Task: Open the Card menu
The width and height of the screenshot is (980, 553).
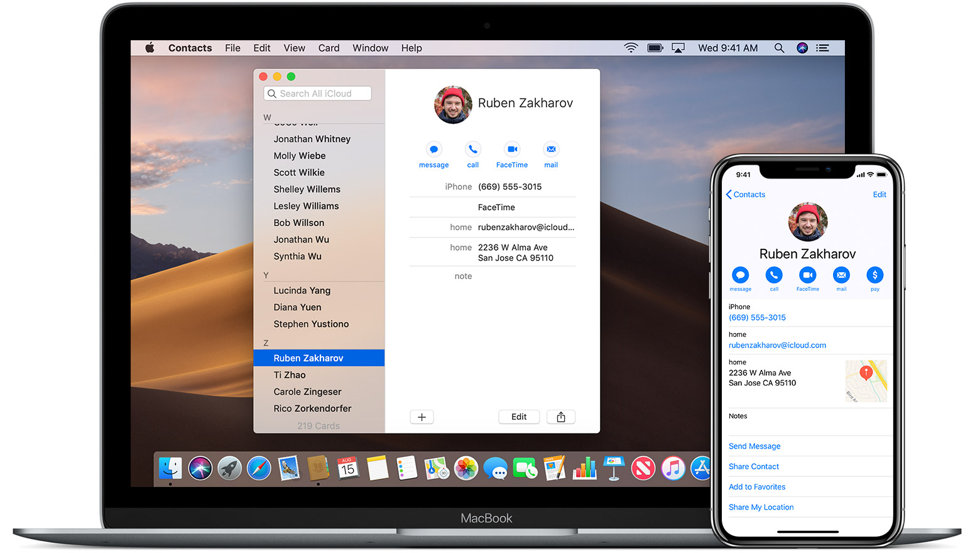Action: click(x=329, y=48)
